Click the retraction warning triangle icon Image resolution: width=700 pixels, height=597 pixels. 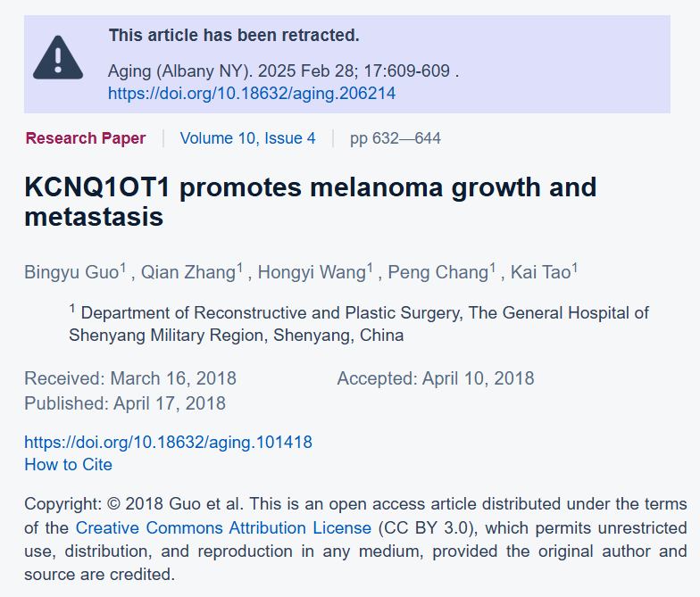pos(58,57)
